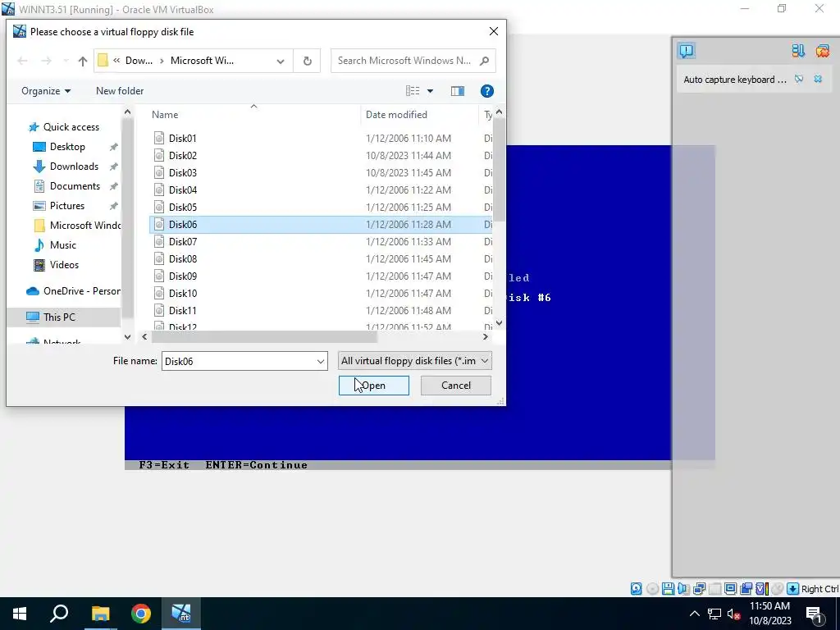This screenshot has height=630, width=840.
Task: Open Downloads in navigation pane
Action: 74,167
